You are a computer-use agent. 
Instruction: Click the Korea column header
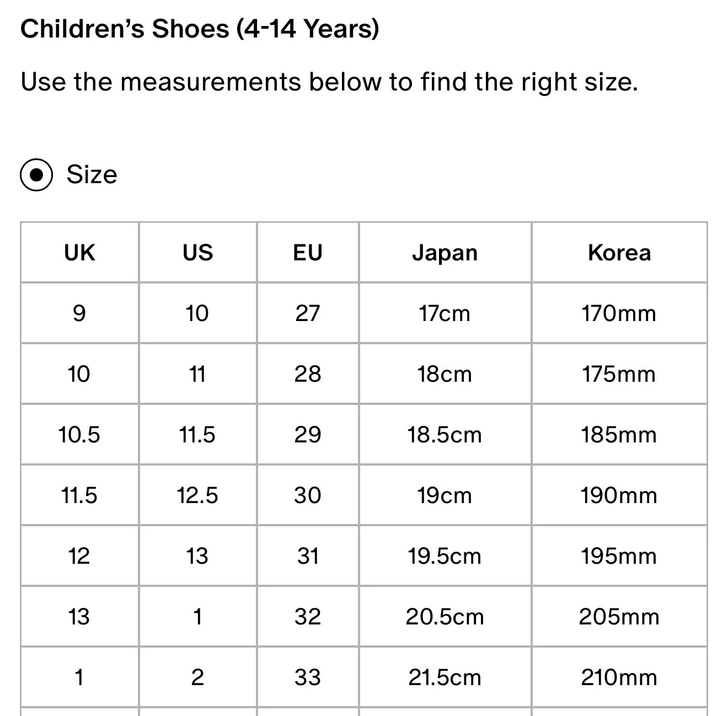click(x=619, y=253)
